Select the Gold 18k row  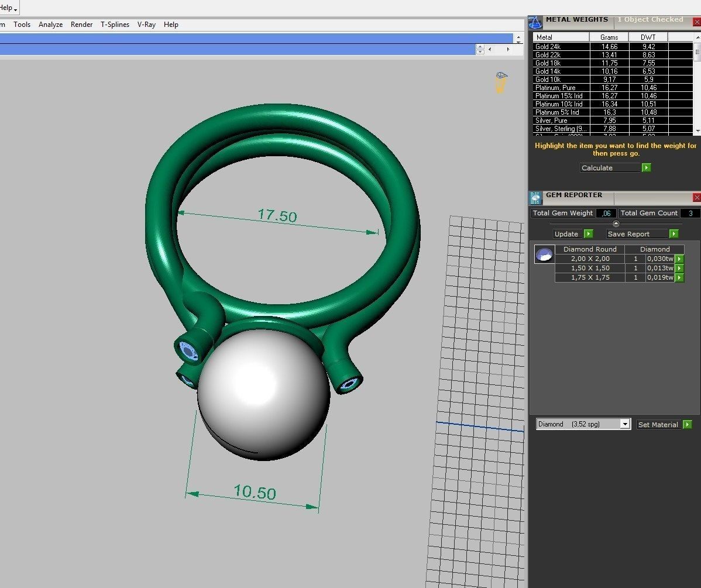pos(613,63)
